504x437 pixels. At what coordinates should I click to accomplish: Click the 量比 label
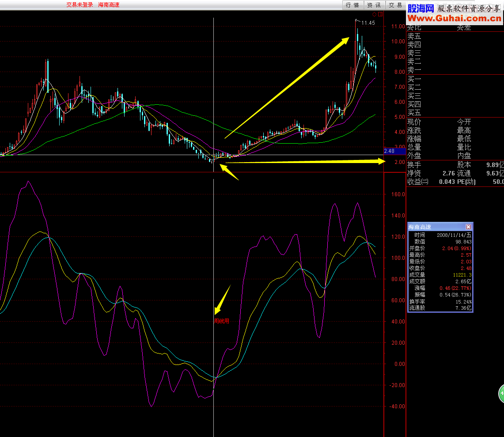click(x=464, y=147)
